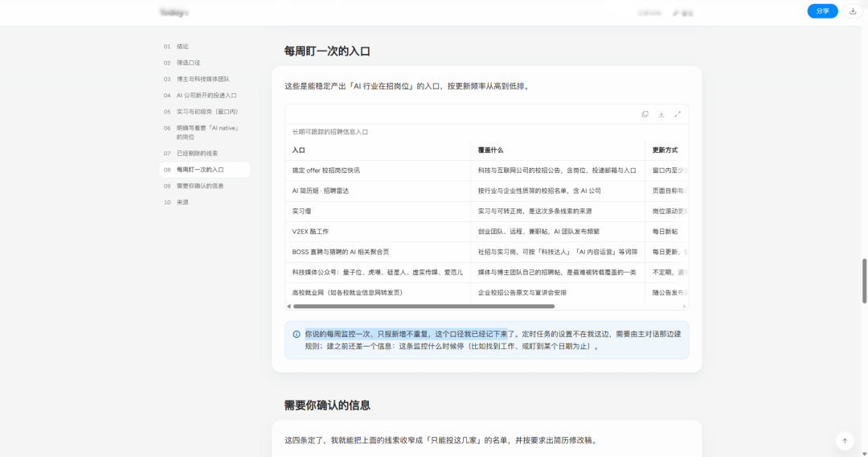The width and height of the screenshot is (868, 457).
Task: Click the back-to-top arrow button
Action: pos(845,441)
